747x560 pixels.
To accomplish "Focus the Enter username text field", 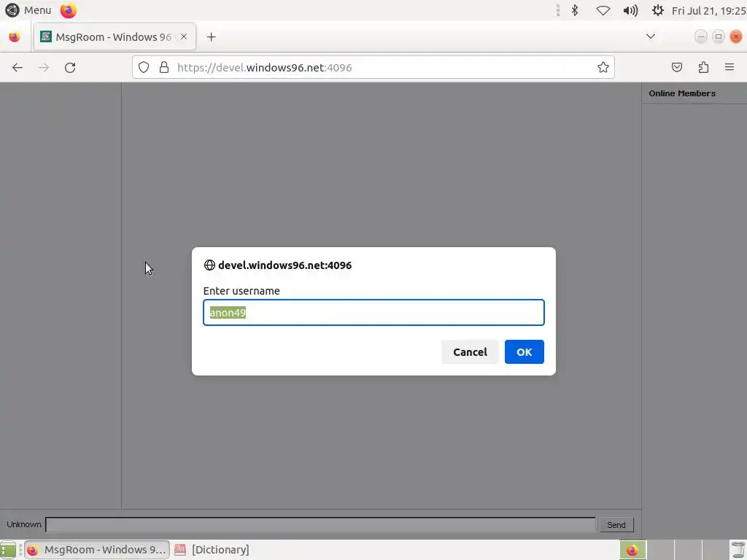I will [x=373, y=312].
